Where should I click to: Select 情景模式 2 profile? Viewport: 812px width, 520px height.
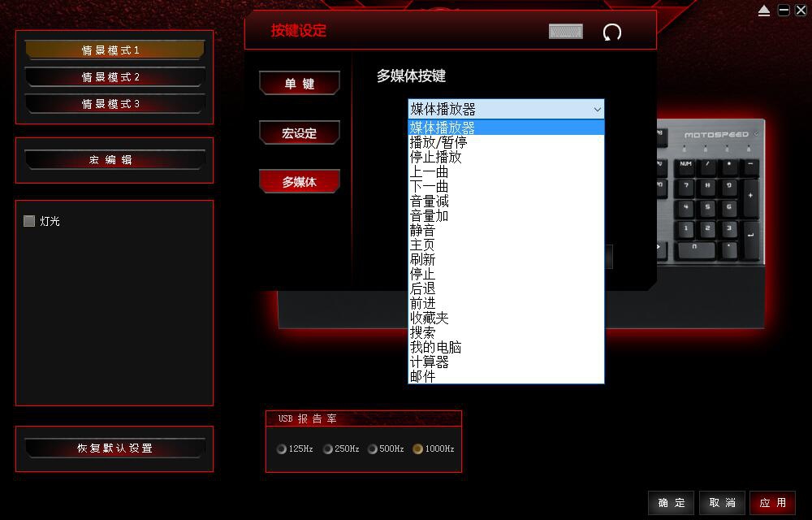114,77
